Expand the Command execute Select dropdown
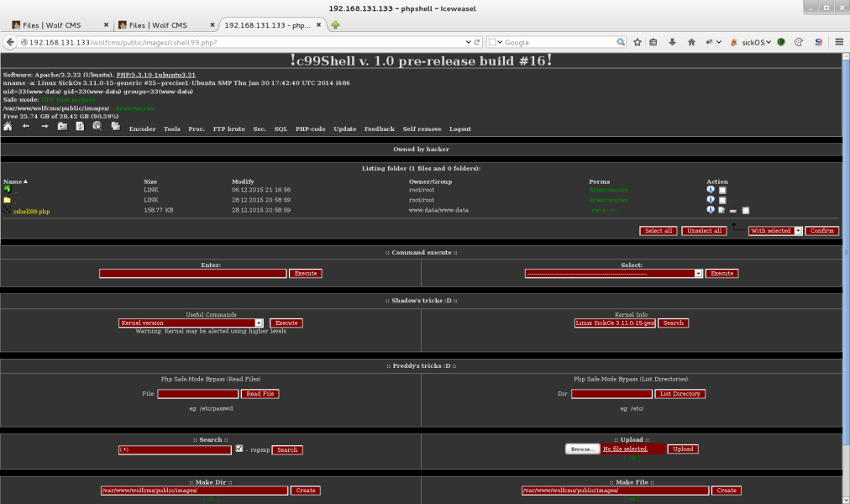The height and width of the screenshot is (504, 850). [x=614, y=274]
